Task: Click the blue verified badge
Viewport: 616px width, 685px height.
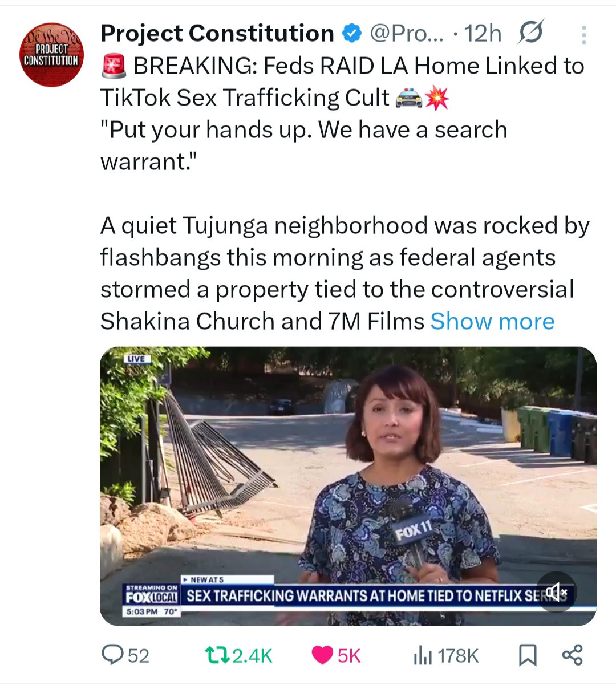Action: tap(351, 34)
